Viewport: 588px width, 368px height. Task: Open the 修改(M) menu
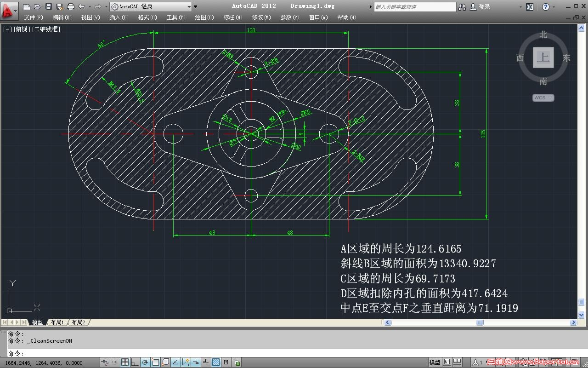click(x=261, y=17)
